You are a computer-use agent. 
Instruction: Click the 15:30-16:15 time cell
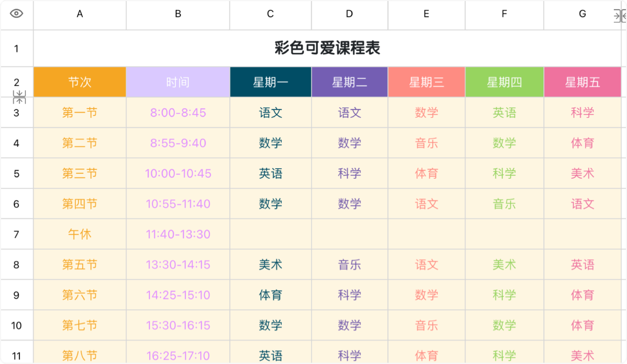click(178, 325)
